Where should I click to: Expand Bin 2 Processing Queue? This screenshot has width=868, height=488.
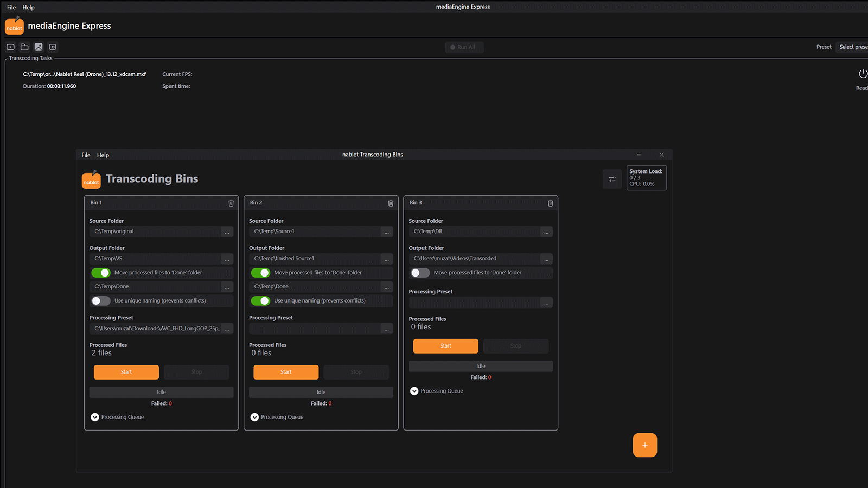pos(254,417)
